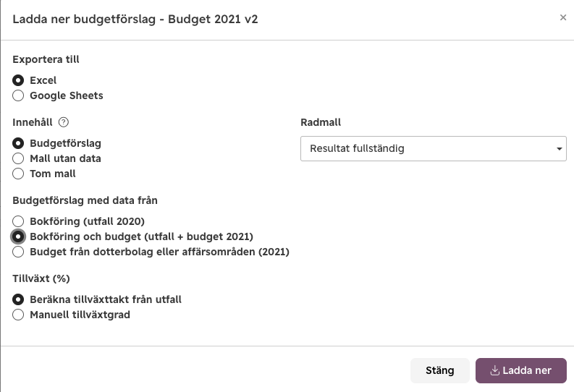Click the 'Innehåll' section label
574x392 pixels.
coord(33,122)
